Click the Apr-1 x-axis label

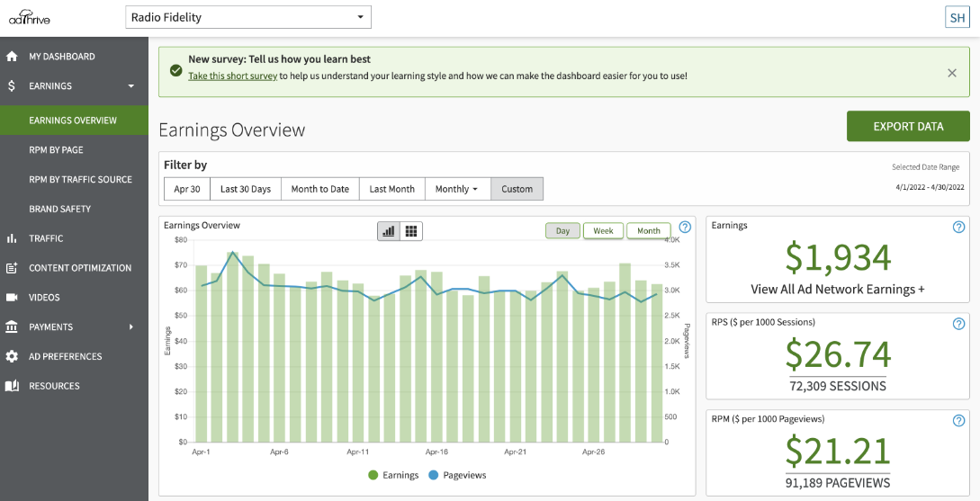(202, 451)
